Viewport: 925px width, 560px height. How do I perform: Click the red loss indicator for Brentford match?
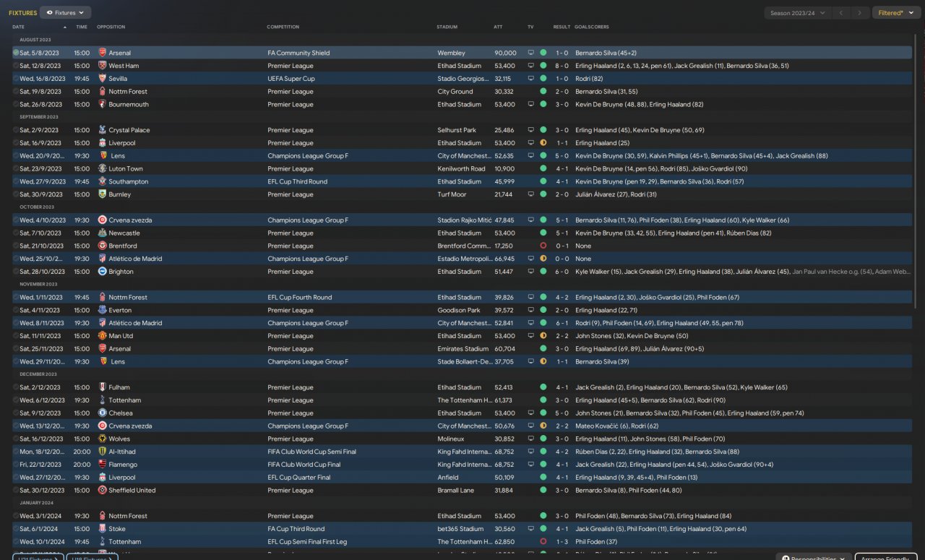543,246
